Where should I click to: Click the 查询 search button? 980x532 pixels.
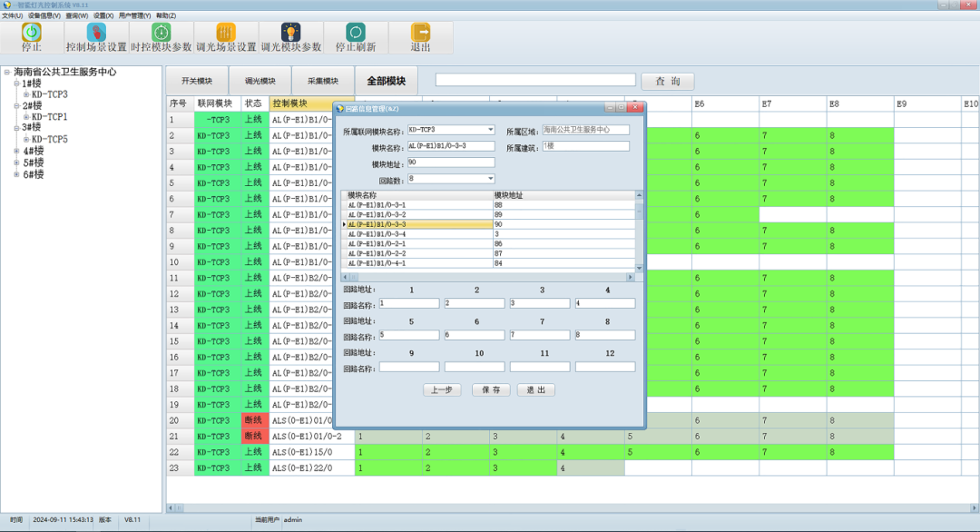pos(667,82)
